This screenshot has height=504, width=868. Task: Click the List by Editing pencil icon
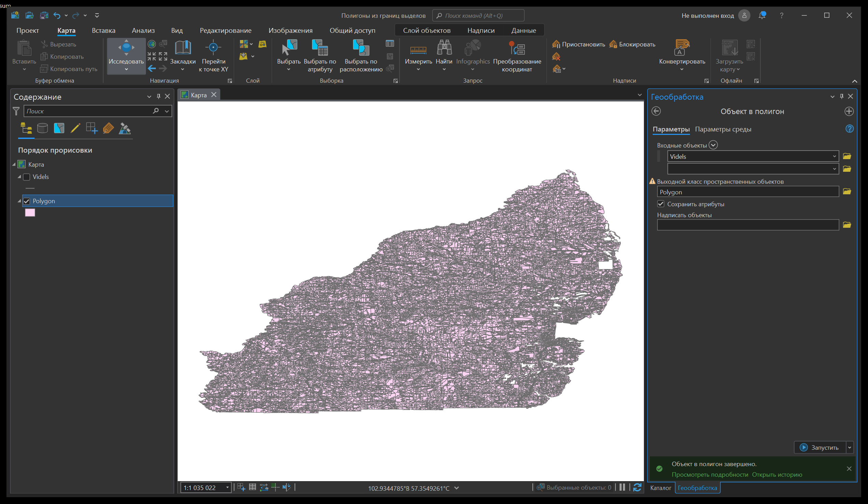(x=75, y=128)
